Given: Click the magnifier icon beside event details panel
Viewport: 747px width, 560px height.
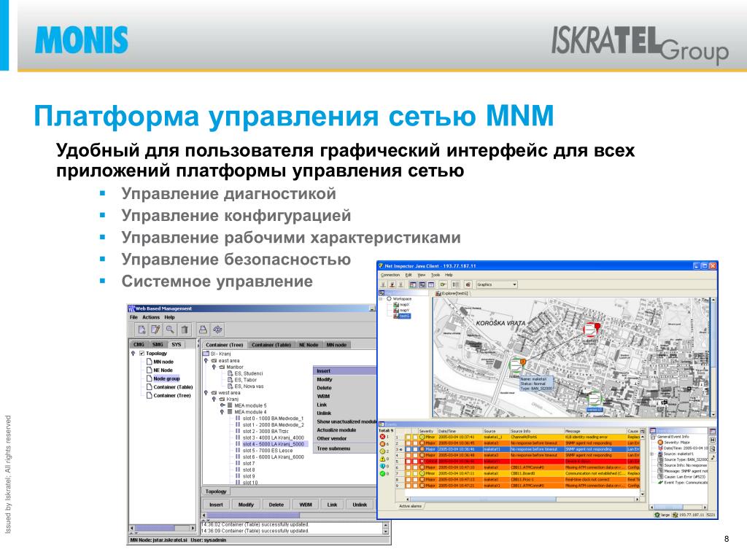Looking at the screenshot, I should click(713, 448).
